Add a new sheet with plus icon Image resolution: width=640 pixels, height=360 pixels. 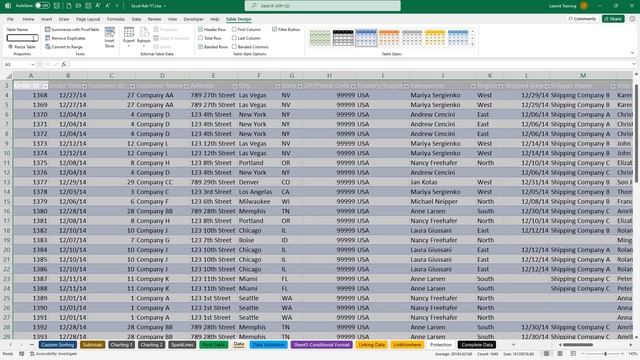point(513,345)
